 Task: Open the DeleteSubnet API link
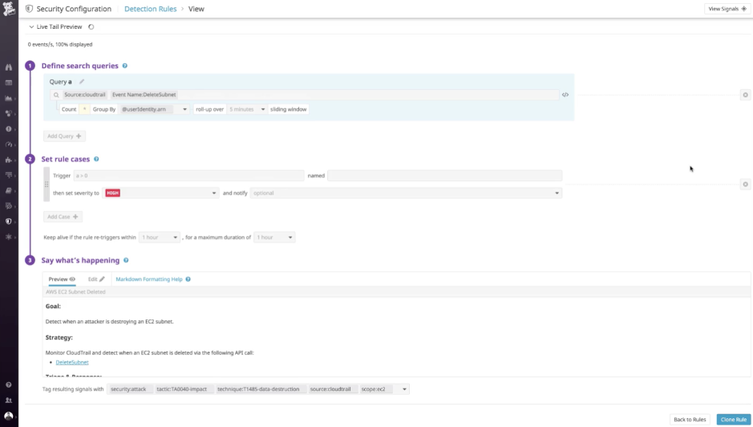(x=72, y=362)
